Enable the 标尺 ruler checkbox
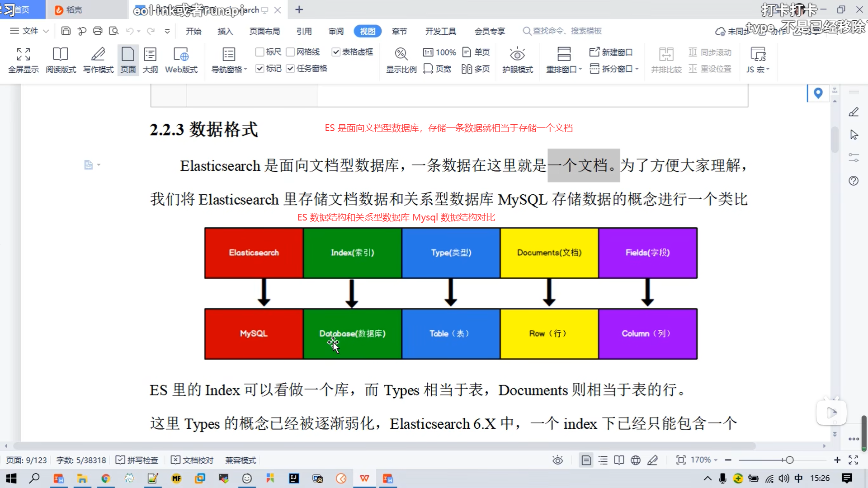Viewport: 868px width, 488px height. tap(260, 52)
